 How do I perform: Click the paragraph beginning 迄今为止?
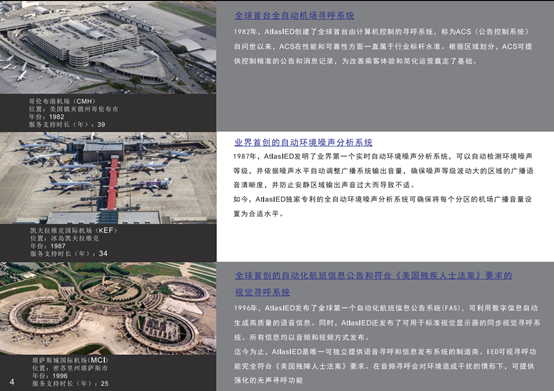[385, 366]
